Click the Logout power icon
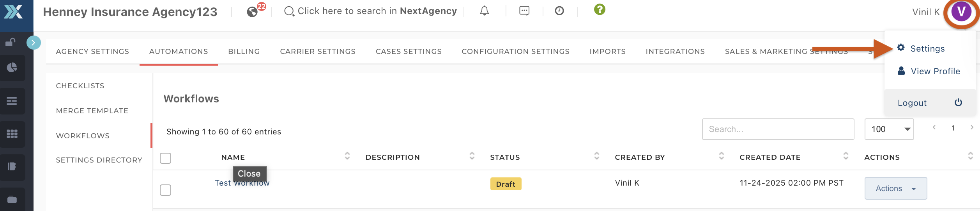This screenshot has width=980, height=211. click(958, 103)
